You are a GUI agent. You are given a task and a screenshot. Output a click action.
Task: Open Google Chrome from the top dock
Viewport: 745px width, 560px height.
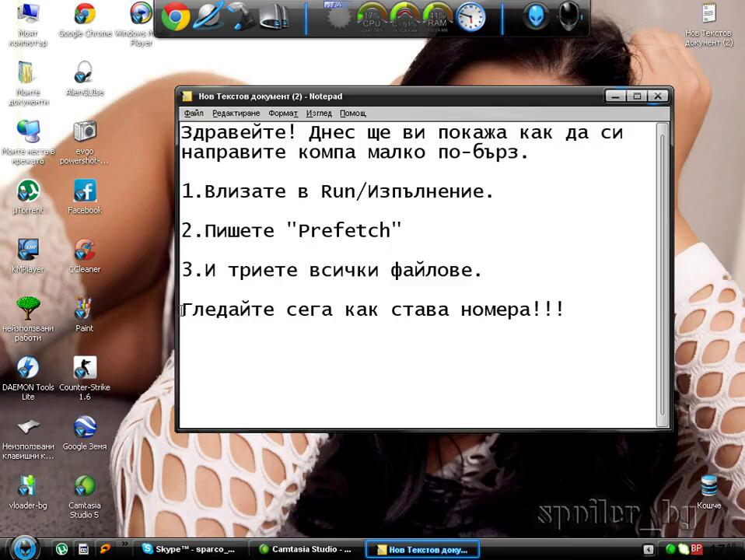click(177, 16)
